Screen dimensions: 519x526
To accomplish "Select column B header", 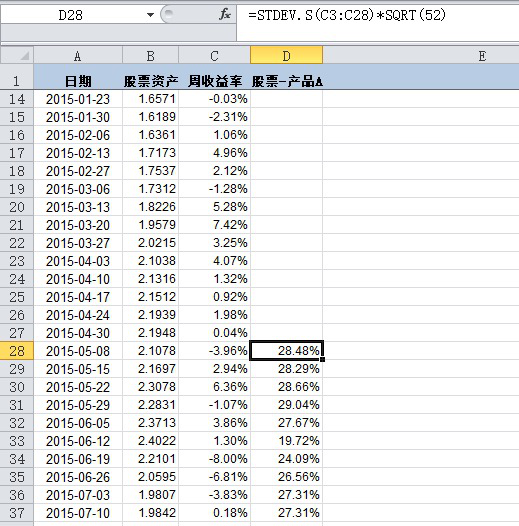I will [151, 55].
